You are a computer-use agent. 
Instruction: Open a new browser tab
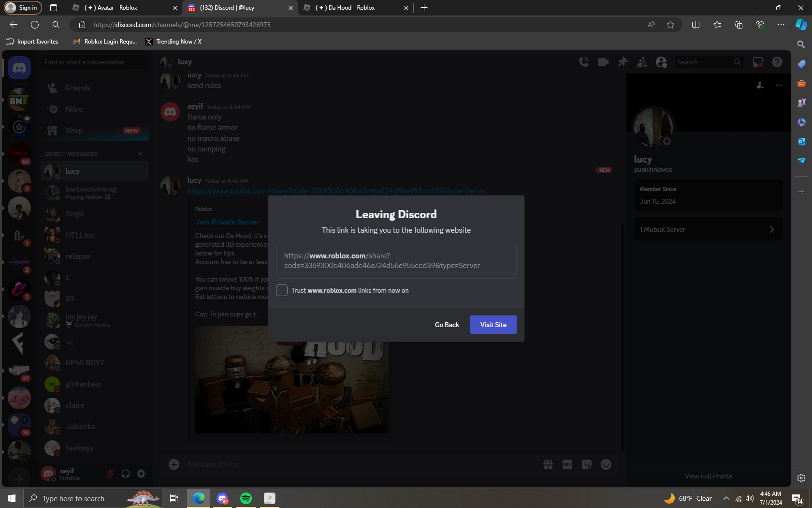pyautogui.click(x=424, y=8)
